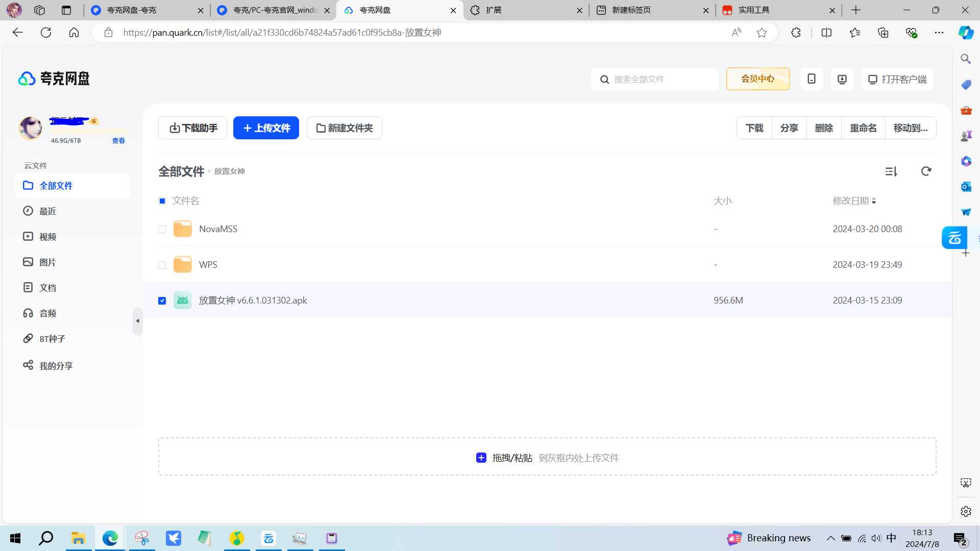The width and height of the screenshot is (980, 551).
Task: Uncheck the 放置女神 apk file checkbox
Action: coord(162,301)
